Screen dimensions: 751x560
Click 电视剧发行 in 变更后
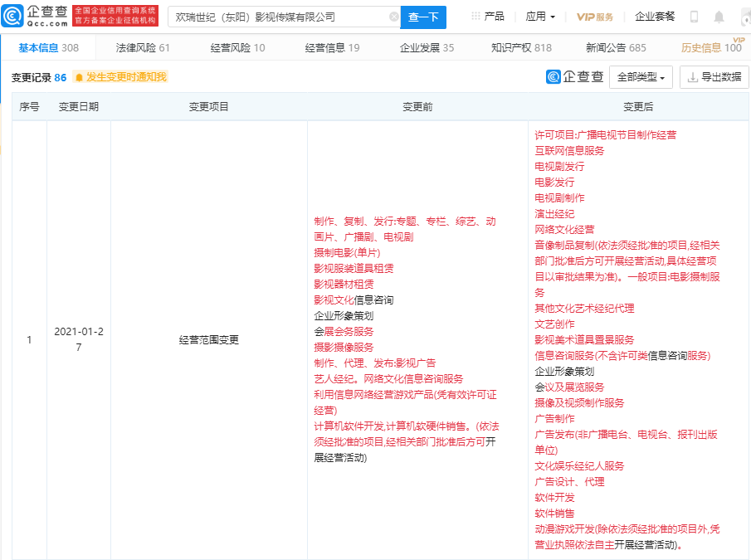point(559,167)
